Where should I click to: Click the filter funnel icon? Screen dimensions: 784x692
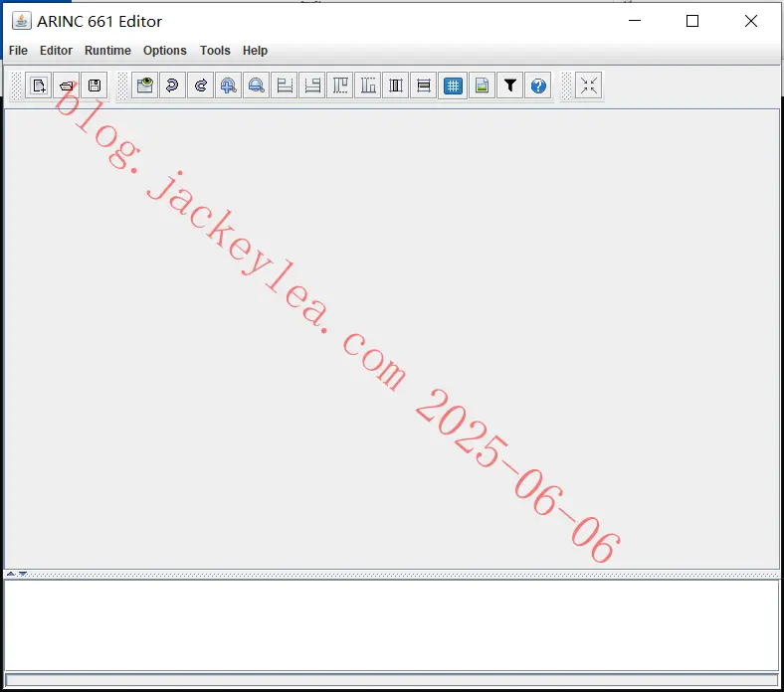point(510,86)
